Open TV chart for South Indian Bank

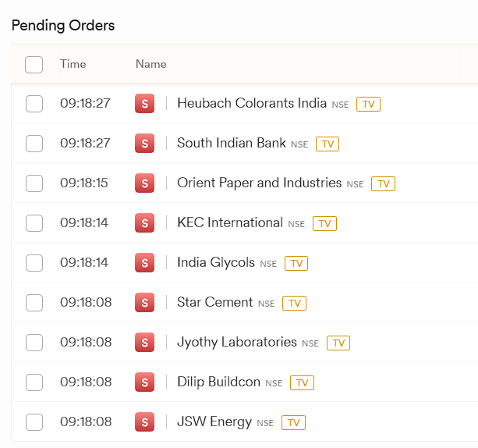[x=328, y=144]
